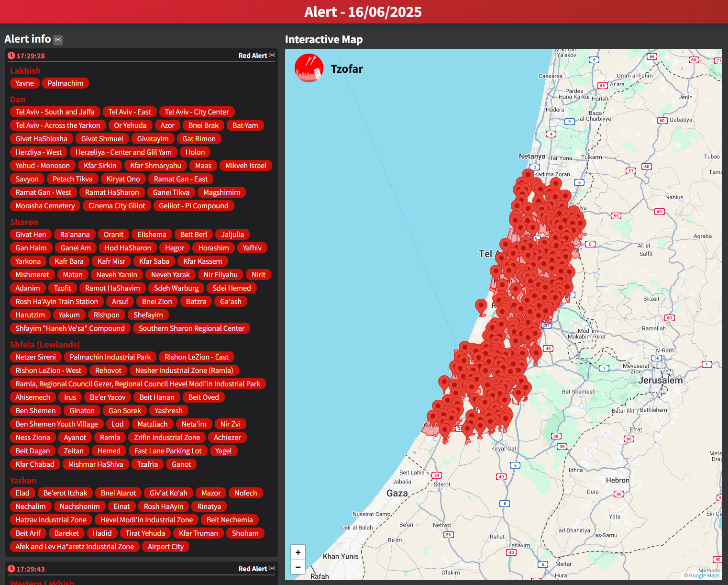Click the Cinema City Glilot tag
This screenshot has width=728, height=585.
click(117, 206)
